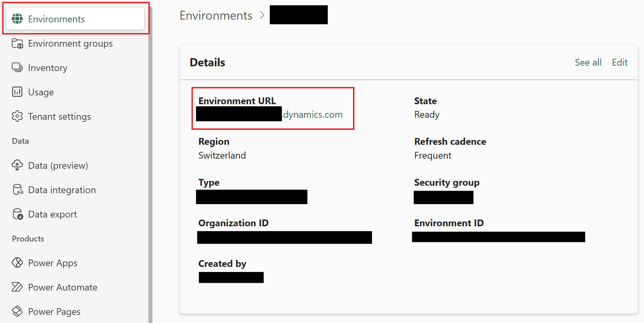Click the Environment ID label
This screenshot has height=323, width=644.
coord(449,223)
